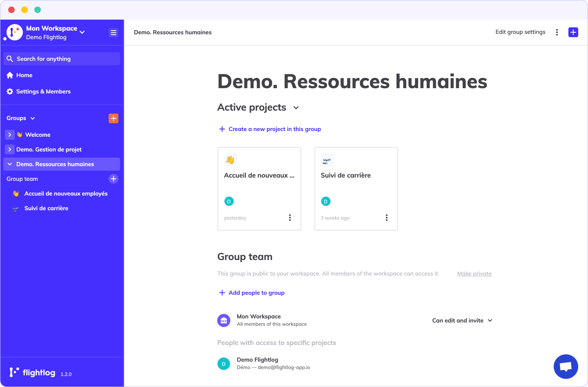Click the Home house icon
This screenshot has height=387, width=588.
pyautogui.click(x=10, y=75)
